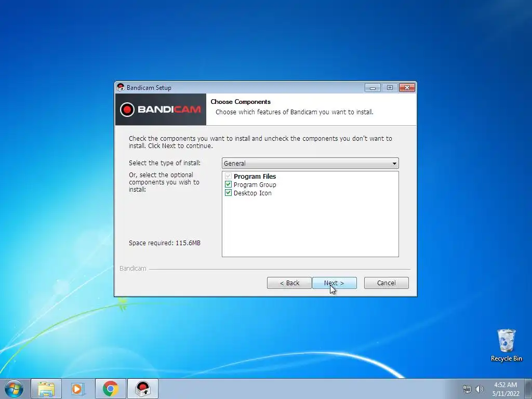Click the Bandicam logo banner
Screen dimensions: 532x399
(161, 110)
